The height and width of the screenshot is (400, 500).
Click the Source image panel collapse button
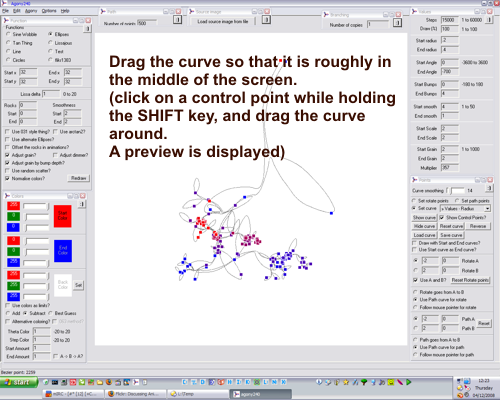tap(266, 20)
